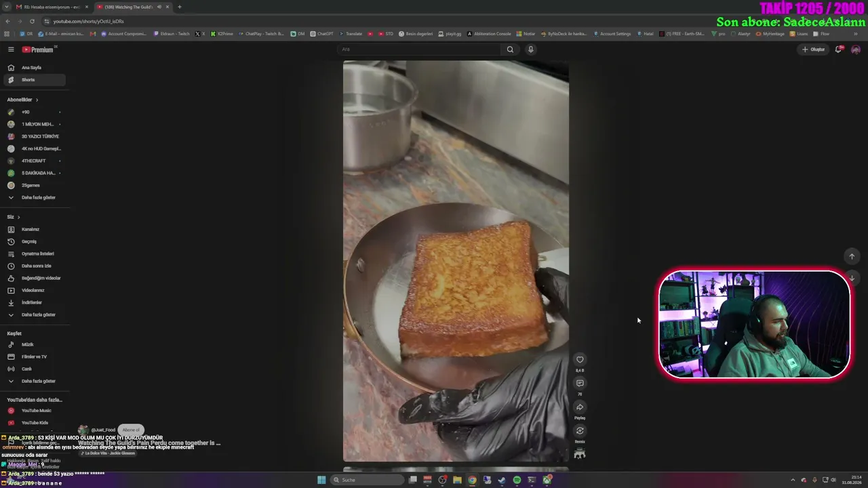Like the Short with the heart button

580,360
